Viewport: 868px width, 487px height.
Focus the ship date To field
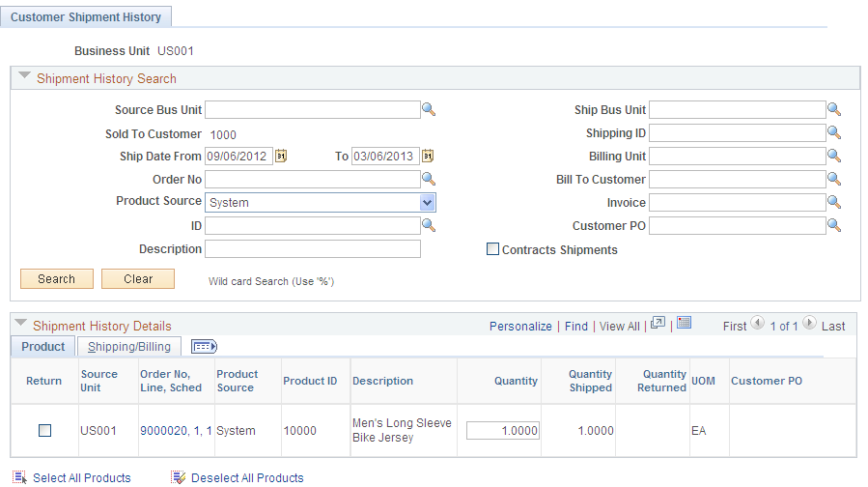point(385,157)
